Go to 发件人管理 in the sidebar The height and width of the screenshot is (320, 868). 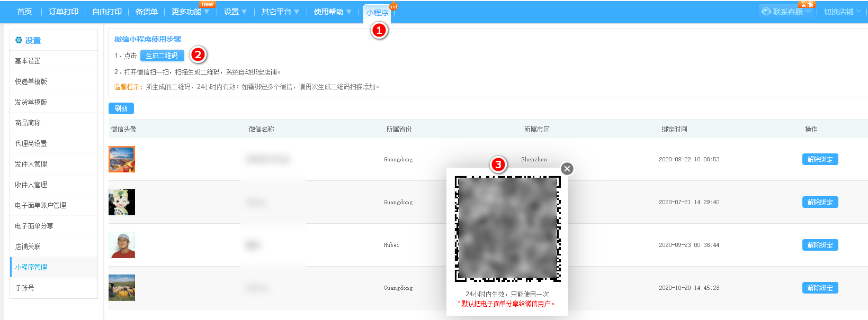53,164
